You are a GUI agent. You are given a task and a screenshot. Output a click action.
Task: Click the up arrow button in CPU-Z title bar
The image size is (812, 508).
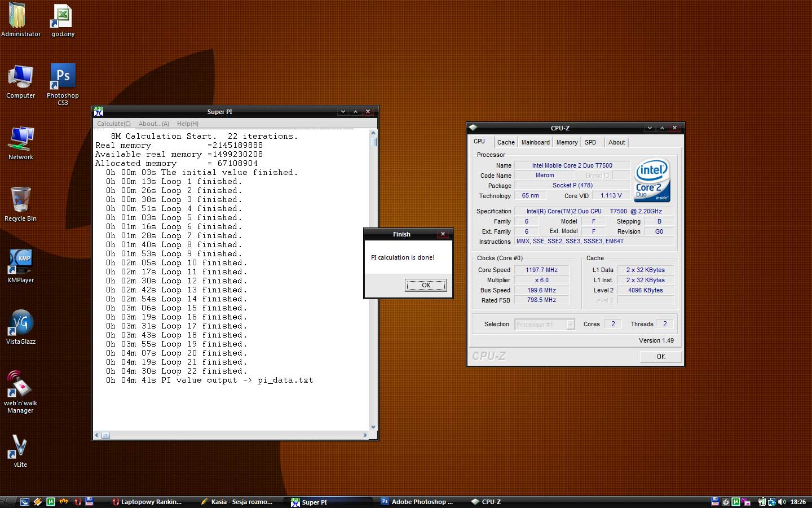(662, 128)
